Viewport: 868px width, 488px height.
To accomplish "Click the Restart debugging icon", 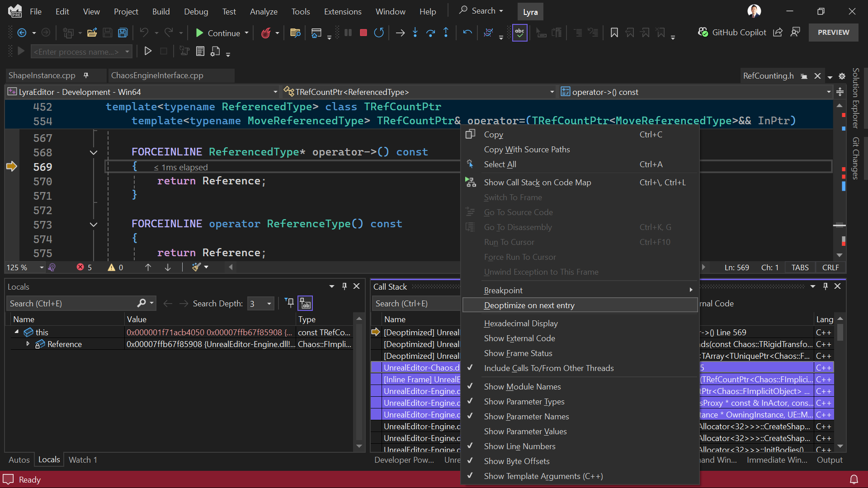I will coord(379,33).
